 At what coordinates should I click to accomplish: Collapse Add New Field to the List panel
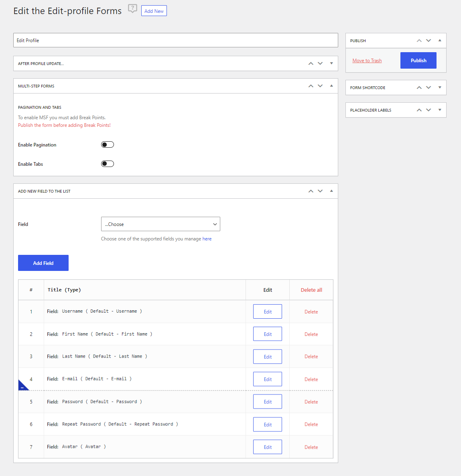pyautogui.click(x=331, y=191)
